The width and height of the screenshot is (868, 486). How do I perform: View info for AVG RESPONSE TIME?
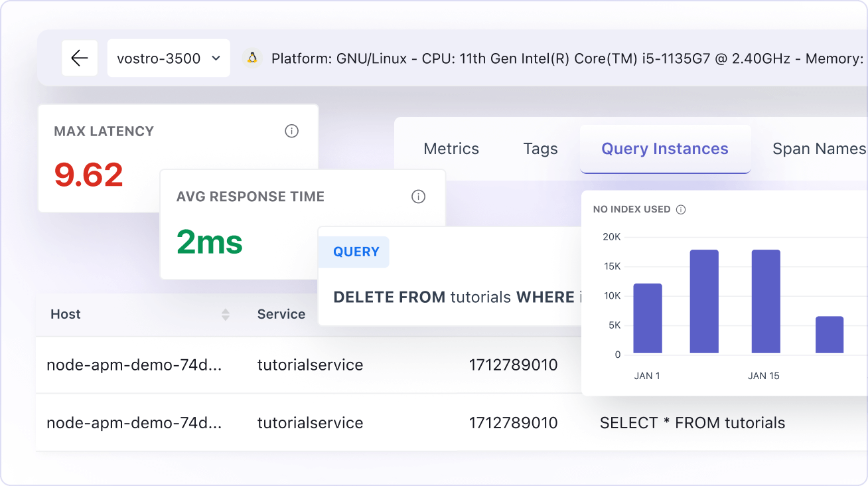418,197
